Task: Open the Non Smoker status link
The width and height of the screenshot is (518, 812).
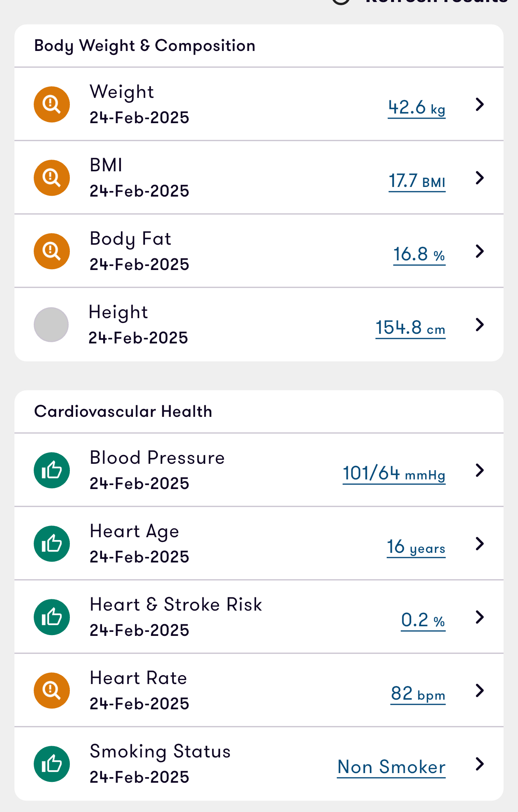Action: [392, 767]
